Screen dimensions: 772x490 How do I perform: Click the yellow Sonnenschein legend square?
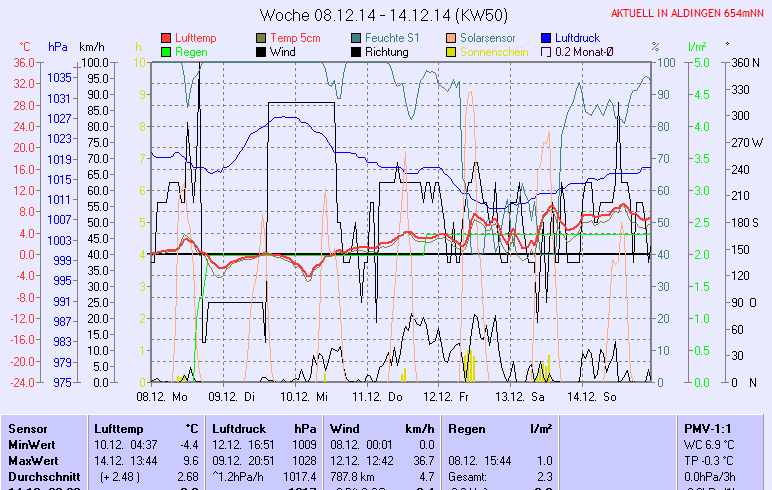coord(452,52)
